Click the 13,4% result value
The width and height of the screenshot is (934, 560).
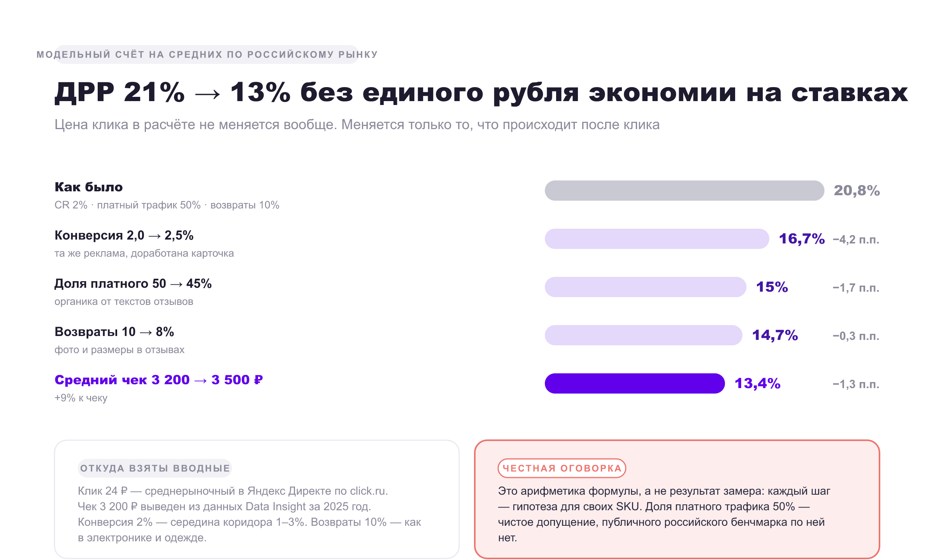tap(757, 383)
